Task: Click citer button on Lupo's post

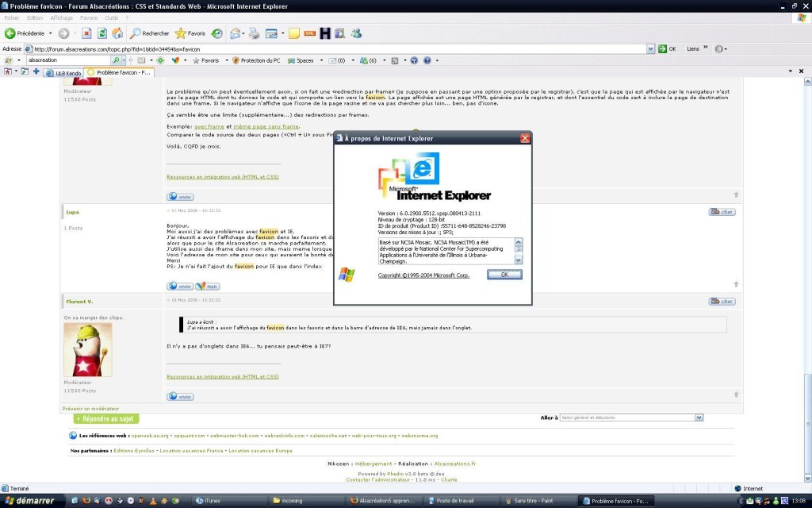Action: pyautogui.click(x=722, y=211)
